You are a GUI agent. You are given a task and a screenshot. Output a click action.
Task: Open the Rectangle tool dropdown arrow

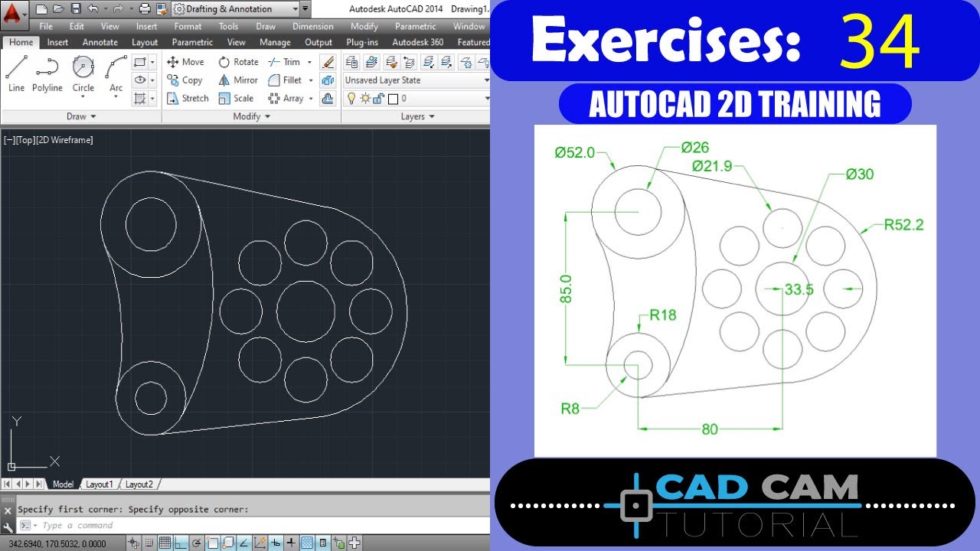[x=152, y=62]
